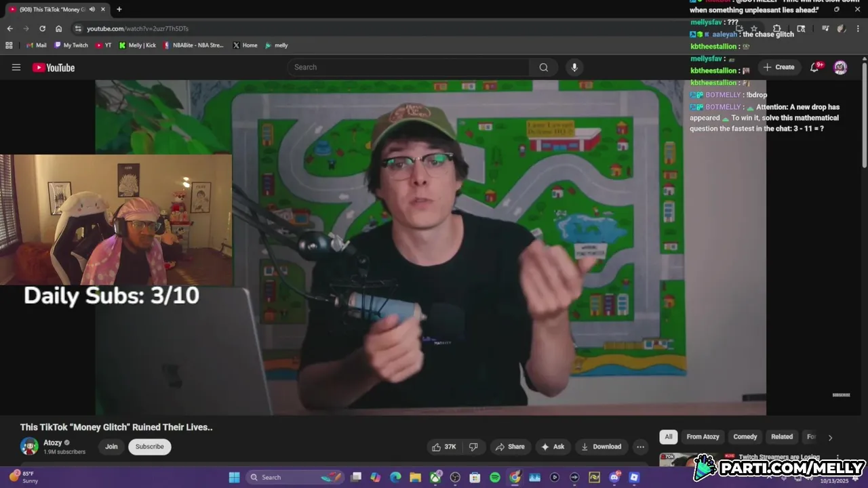
Task: Open Microsoft Edge from the taskbar
Action: coord(395,477)
